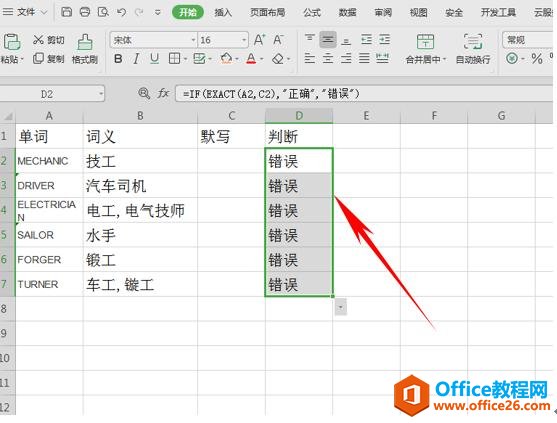The image size is (557, 423).
Task: Switch to the 审阅 (Review) tab
Action: pyautogui.click(x=383, y=13)
